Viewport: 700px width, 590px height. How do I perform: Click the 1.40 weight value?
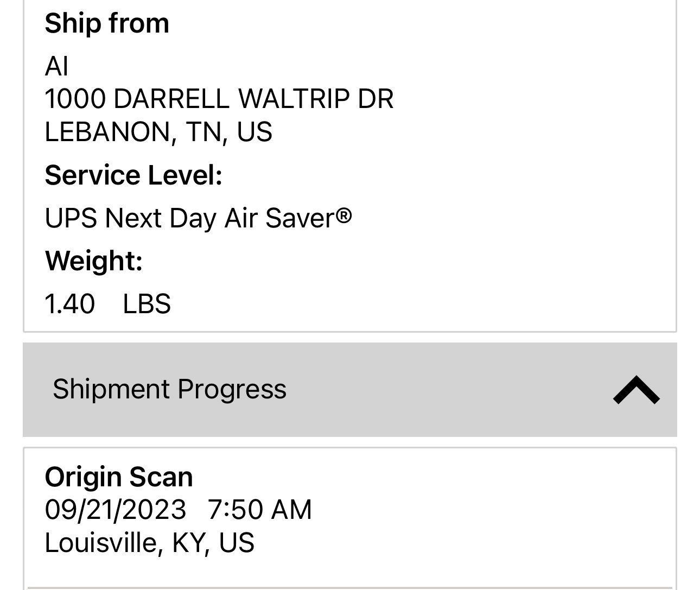point(69,303)
